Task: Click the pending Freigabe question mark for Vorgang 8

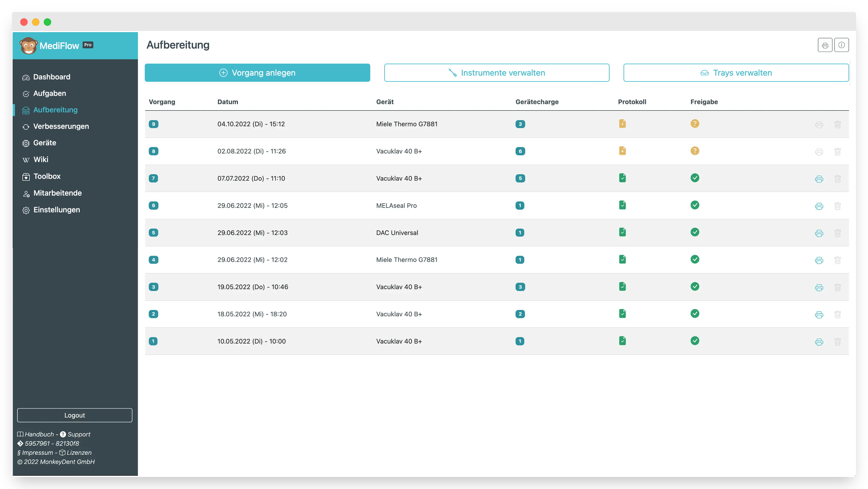Action: pyautogui.click(x=695, y=151)
